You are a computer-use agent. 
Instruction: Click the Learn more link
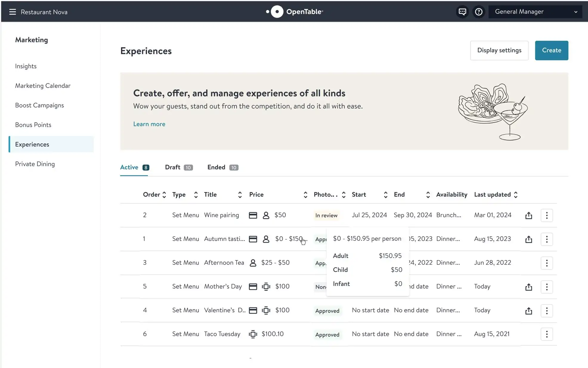(149, 123)
